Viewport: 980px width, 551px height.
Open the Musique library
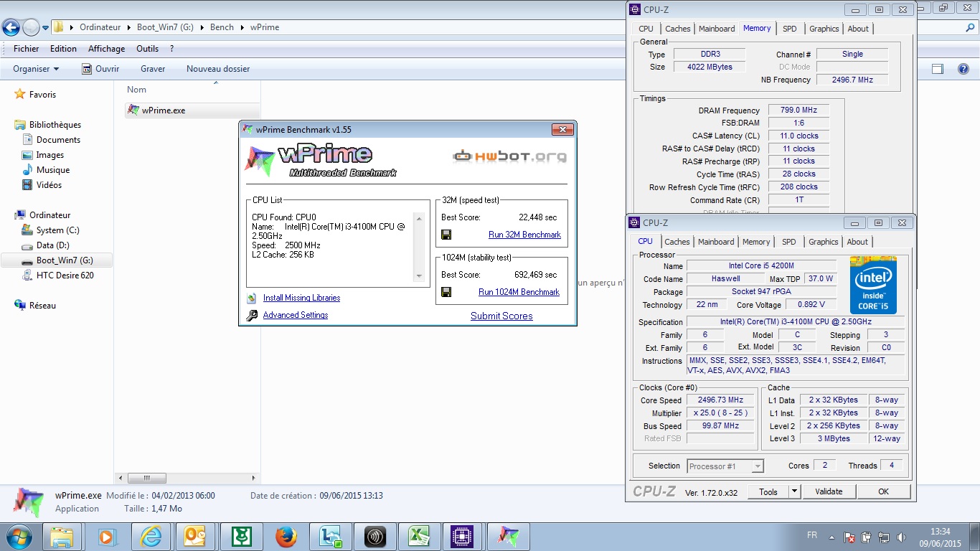click(53, 170)
